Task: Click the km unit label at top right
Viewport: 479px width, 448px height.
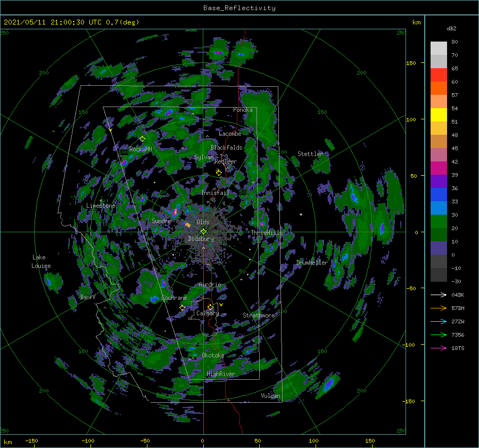Action: (417, 22)
